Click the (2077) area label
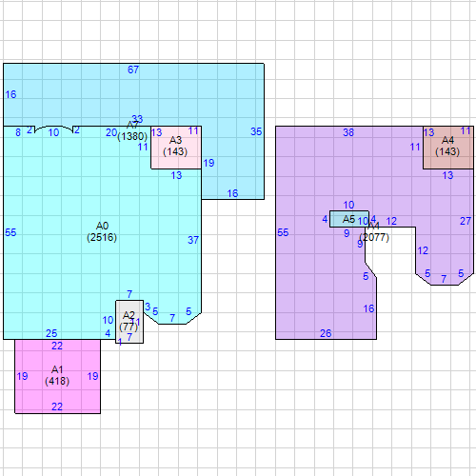476x476 pixels. point(374,237)
